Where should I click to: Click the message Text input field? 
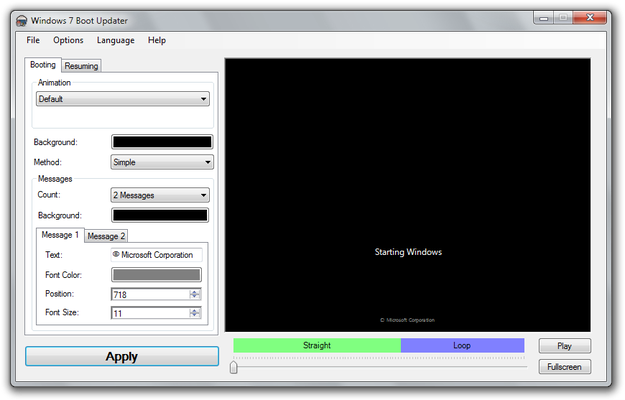coord(156,255)
